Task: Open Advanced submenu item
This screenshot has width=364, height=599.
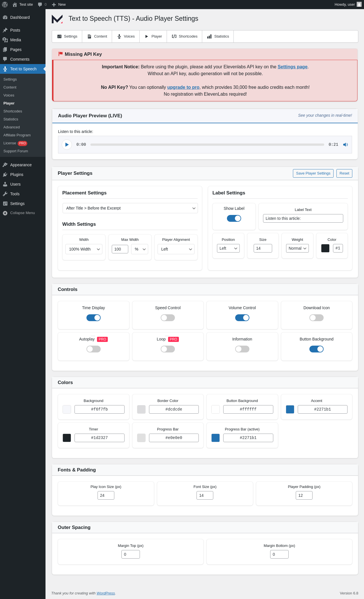Action: pos(12,127)
